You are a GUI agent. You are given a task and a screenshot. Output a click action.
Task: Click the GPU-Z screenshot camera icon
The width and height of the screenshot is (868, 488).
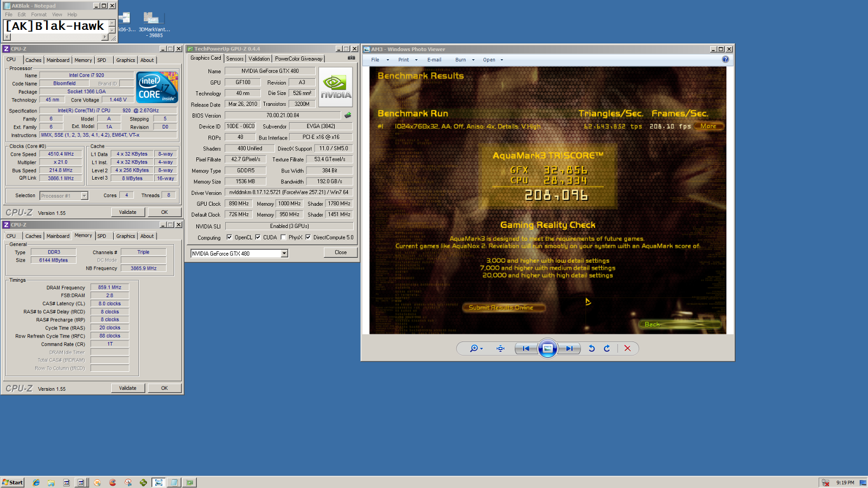pyautogui.click(x=351, y=58)
